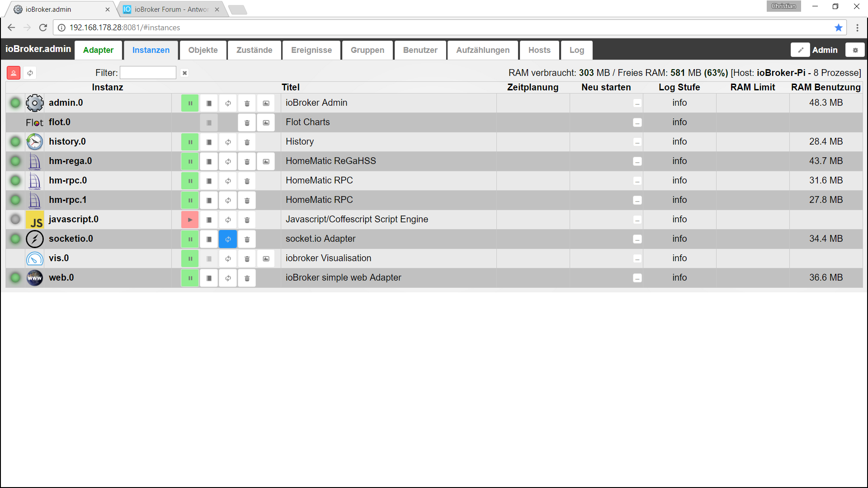Start the javascript.0 instance
The width and height of the screenshot is (868, 488).
pos(190,220)
